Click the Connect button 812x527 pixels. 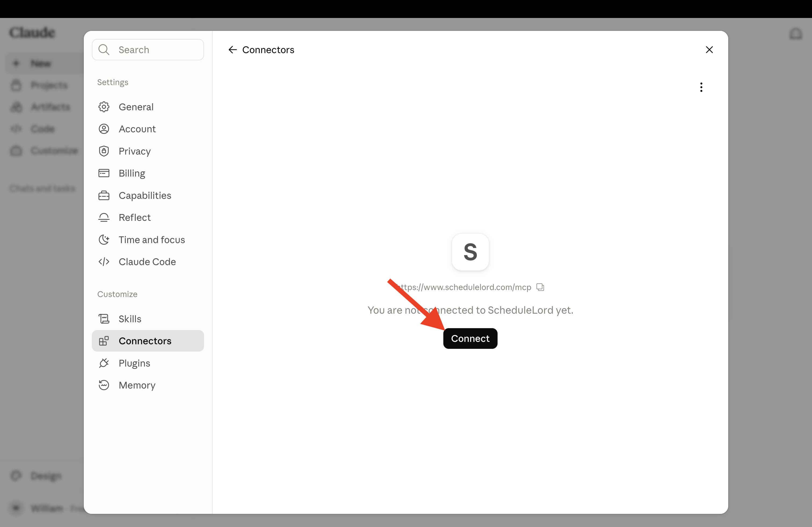click(x=470, y=338)
